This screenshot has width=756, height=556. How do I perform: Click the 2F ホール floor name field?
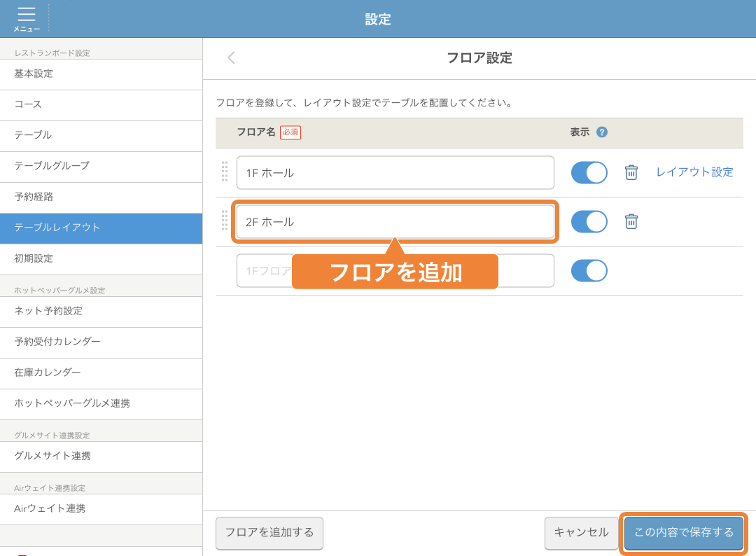tap(395, 222)
